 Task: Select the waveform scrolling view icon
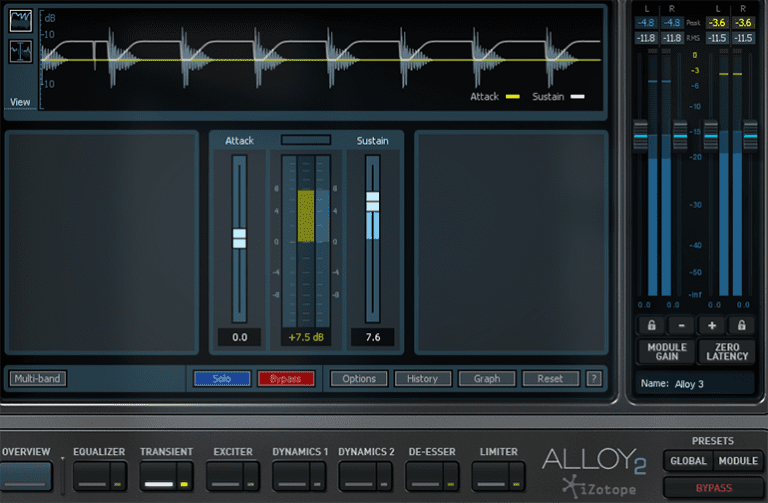click(21, 21)
